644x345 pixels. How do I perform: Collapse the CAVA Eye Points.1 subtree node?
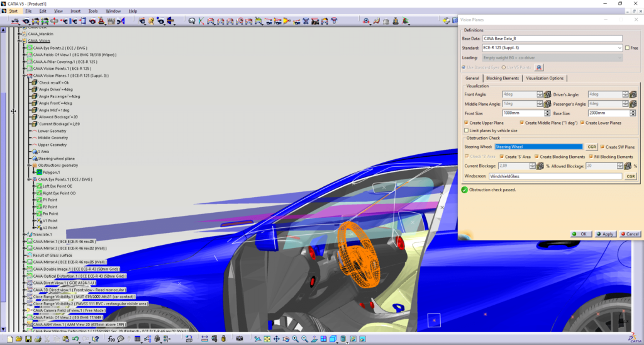30,179
